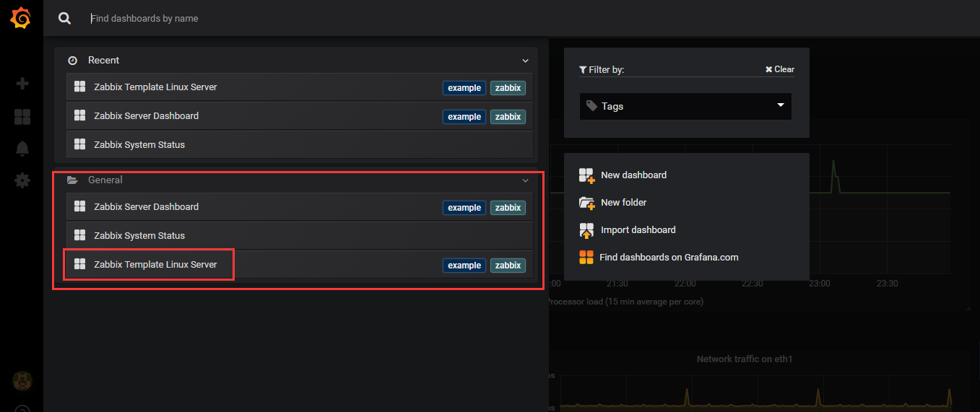Click dashboard icon of Recent Zabbix System Status
980x412 pixels.
[x=80, y=144]
